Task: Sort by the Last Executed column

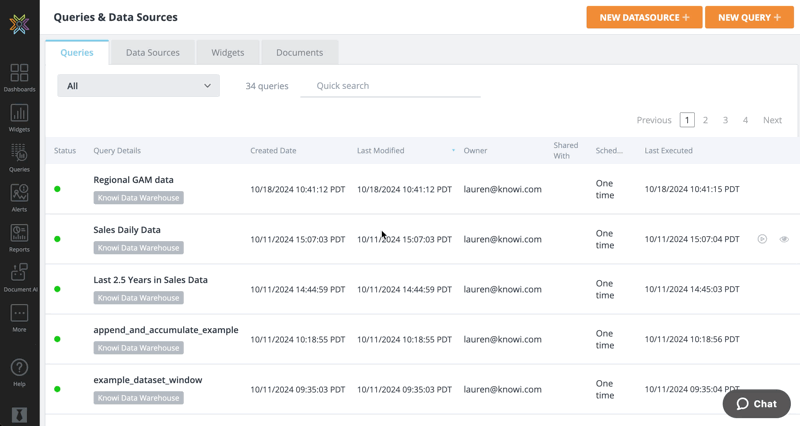Action: tap(668, 151)
